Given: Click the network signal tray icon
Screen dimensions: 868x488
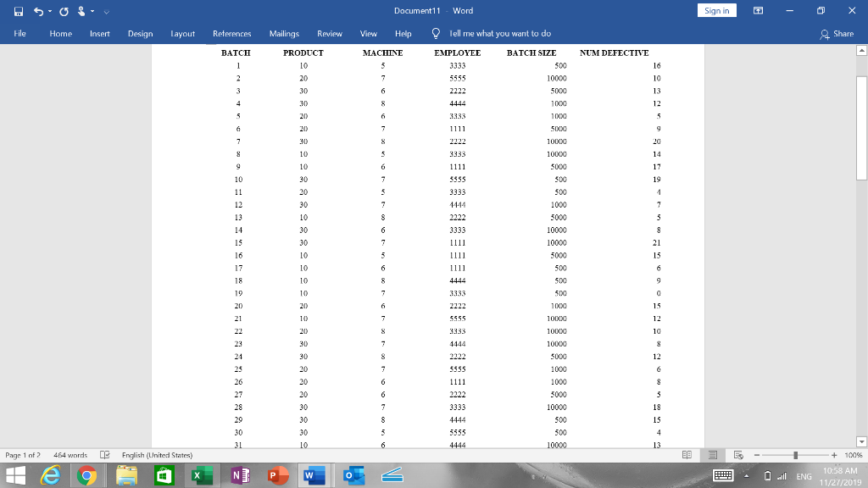Looking at the screenshot, I should [782, 476].
